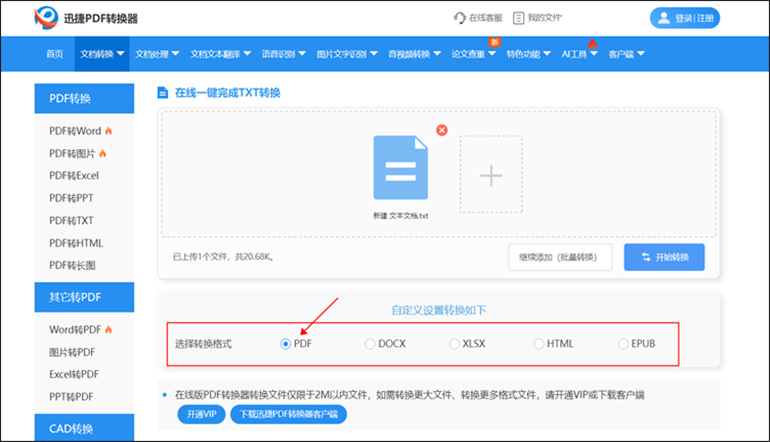770x442 pixels.
Task: Click the heading 自定义设置转换如下
Action: (439, 310)
